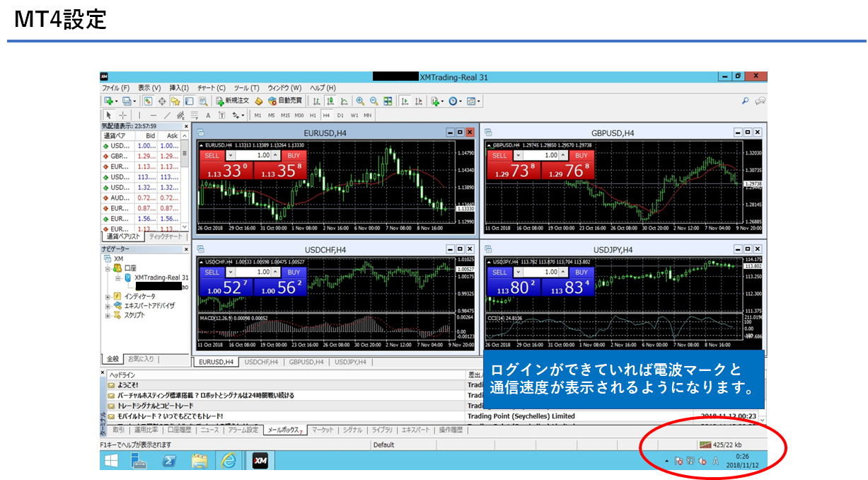Select the Crosshair tool

pyautogui.click(x=122, y=115)
